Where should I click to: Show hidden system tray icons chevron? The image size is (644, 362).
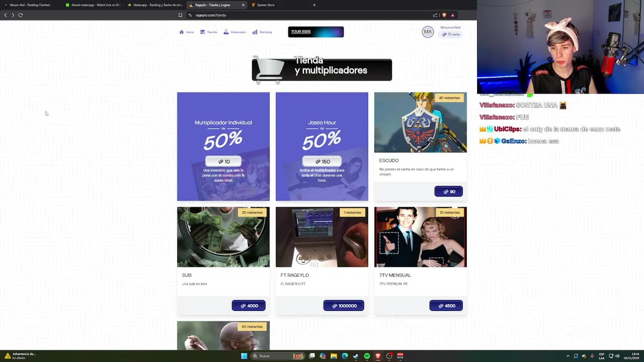pos(568,356)
